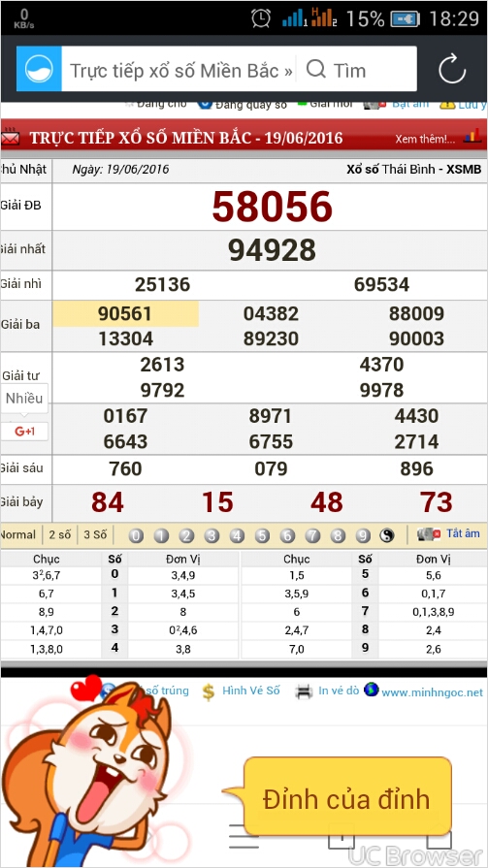Viewport: 488px width, 868px height.
Task: Filter results by digit 2 ball
Action: [186, 535]
